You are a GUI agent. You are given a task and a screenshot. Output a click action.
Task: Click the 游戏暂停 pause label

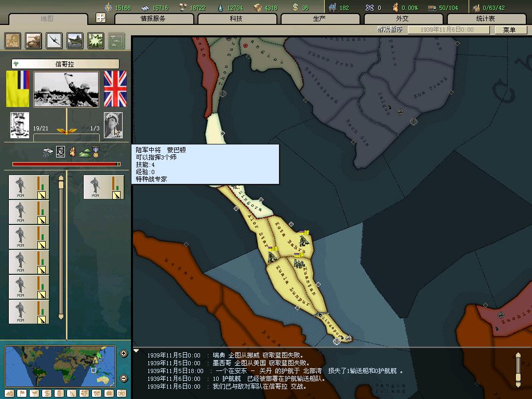click(x=390, y=30)
